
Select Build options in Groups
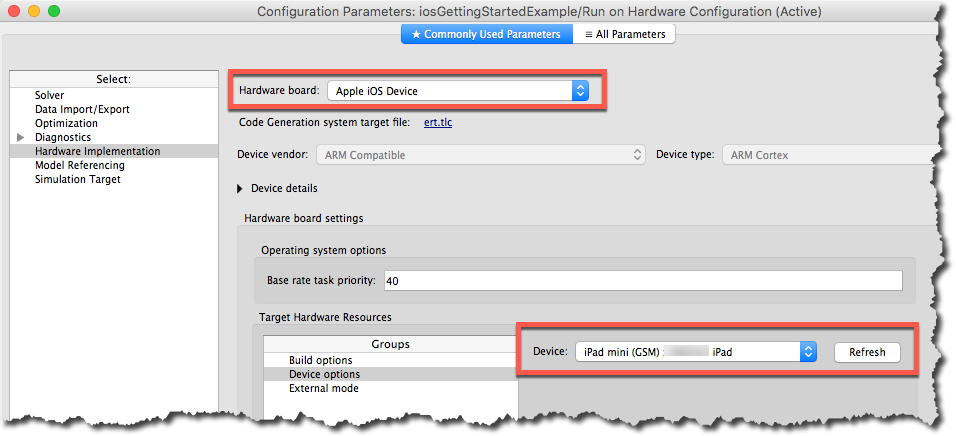320,360
